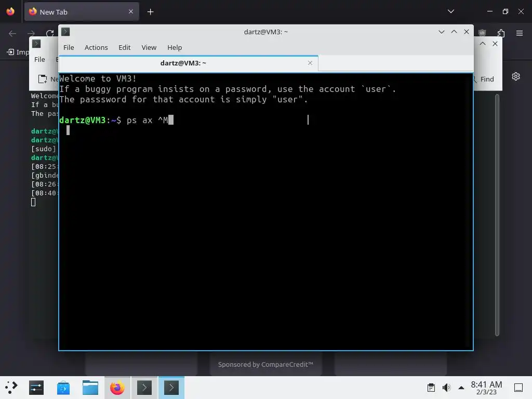Viewport: 532px width, 399px height.
Task: Click the terminal icon in front window title bar
Action: tap(65, 32)
